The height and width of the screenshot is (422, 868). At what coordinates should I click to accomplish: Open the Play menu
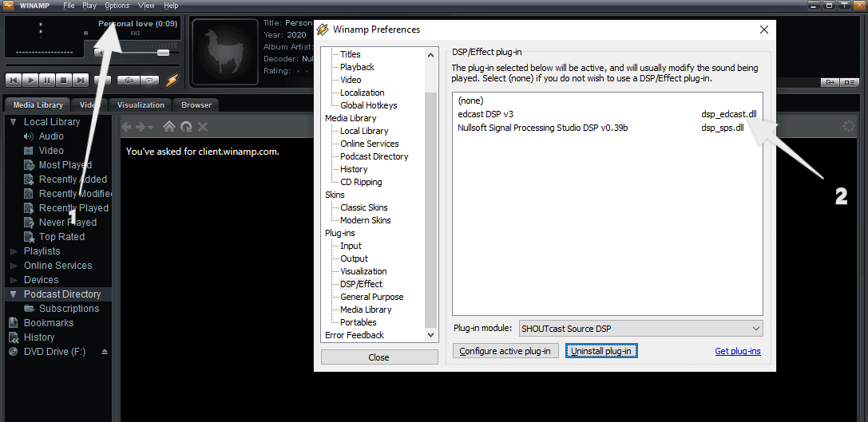coord(89,5)
